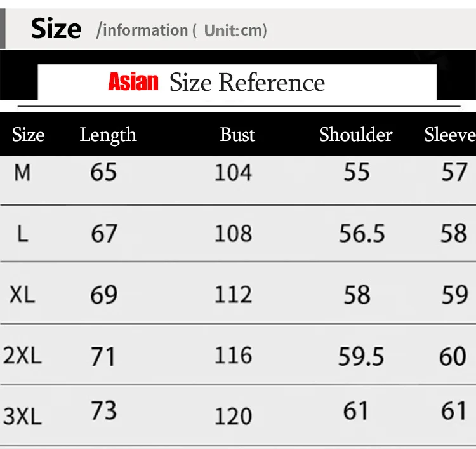Click length value 69 for size XL
This screenshot has width=476, height=449.
coord(104,295)
